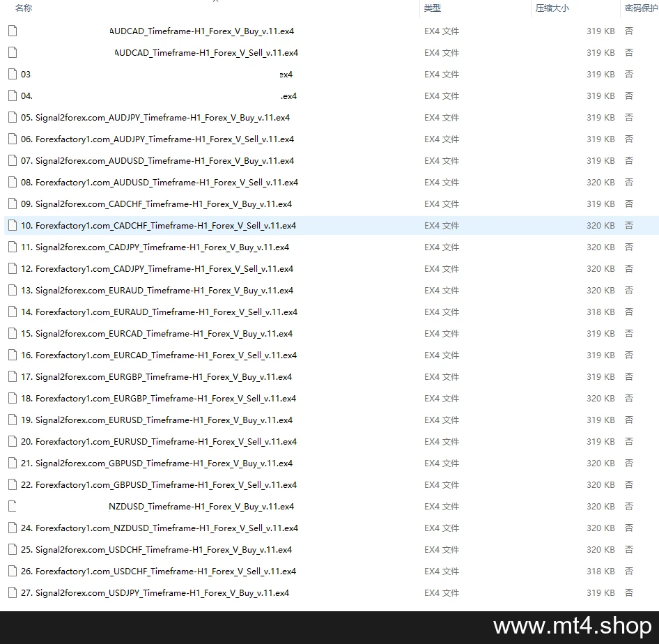This screenshot has width=659, height=644.
Task: Click file icon of 21. GBPUSD Buy file
Action: click(13, 463)
